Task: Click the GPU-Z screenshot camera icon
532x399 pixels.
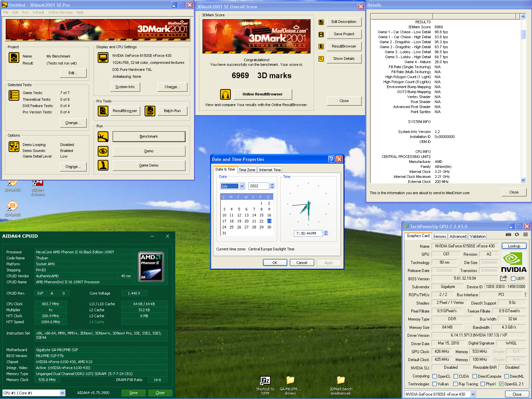Action: pos(508,234)
